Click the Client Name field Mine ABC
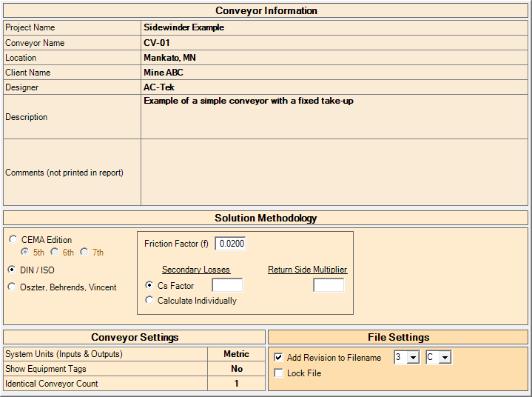 [x=333, y=73]
